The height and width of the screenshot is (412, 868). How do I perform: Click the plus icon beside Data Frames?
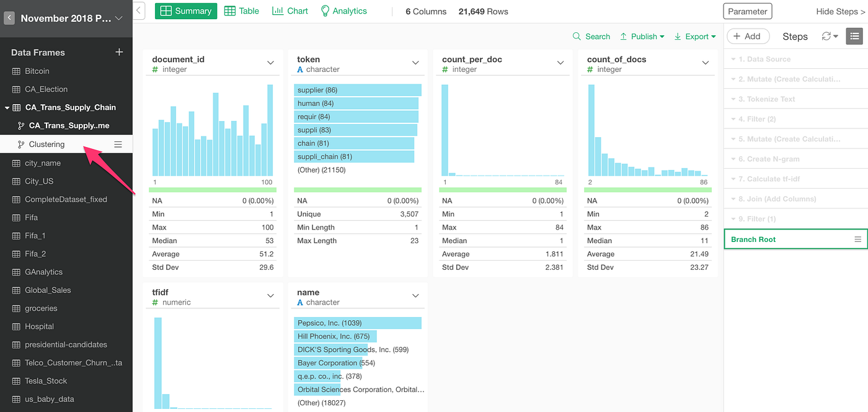pyautogui.click(x=118, y=52)
